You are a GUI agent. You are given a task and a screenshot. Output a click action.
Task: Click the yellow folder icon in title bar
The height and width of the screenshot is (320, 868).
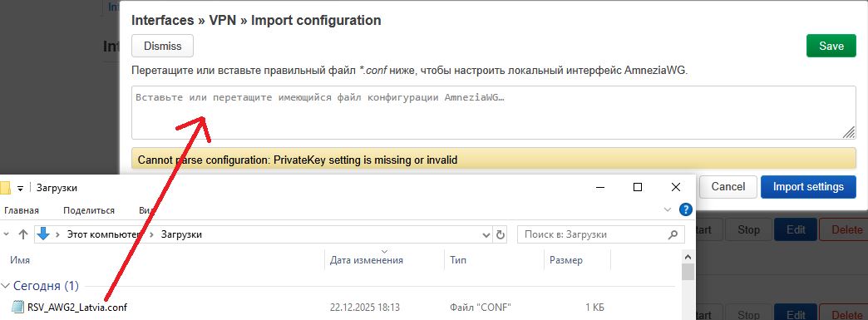[x=5, y=188]
